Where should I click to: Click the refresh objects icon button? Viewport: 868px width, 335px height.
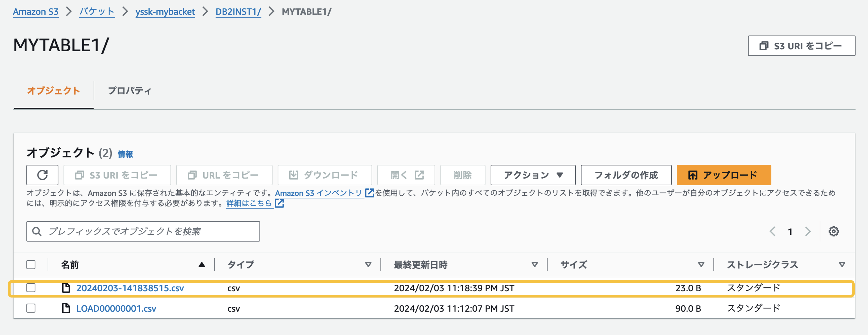click(x=42, y=175)
